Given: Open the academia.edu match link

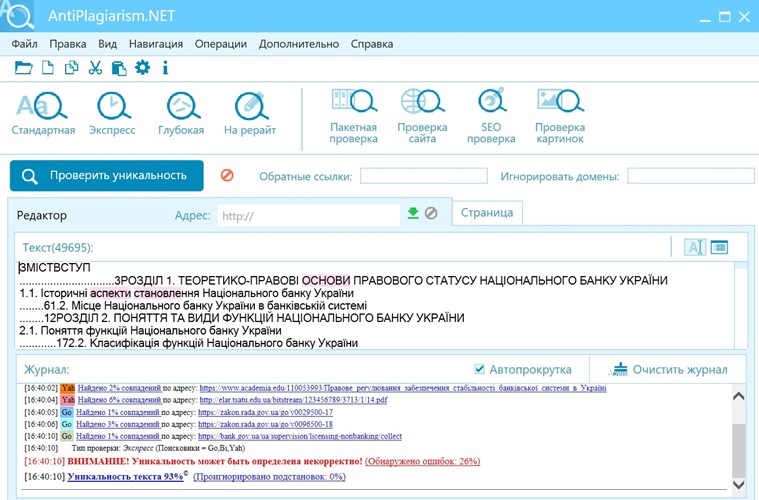Looking at the screenshot, I should coord(403,388).
